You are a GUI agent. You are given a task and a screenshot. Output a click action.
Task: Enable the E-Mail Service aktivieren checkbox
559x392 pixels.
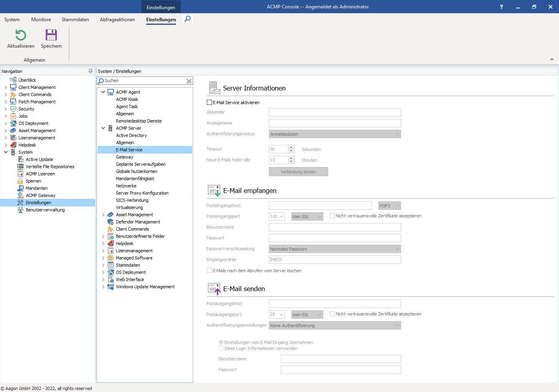coord(209,103)
